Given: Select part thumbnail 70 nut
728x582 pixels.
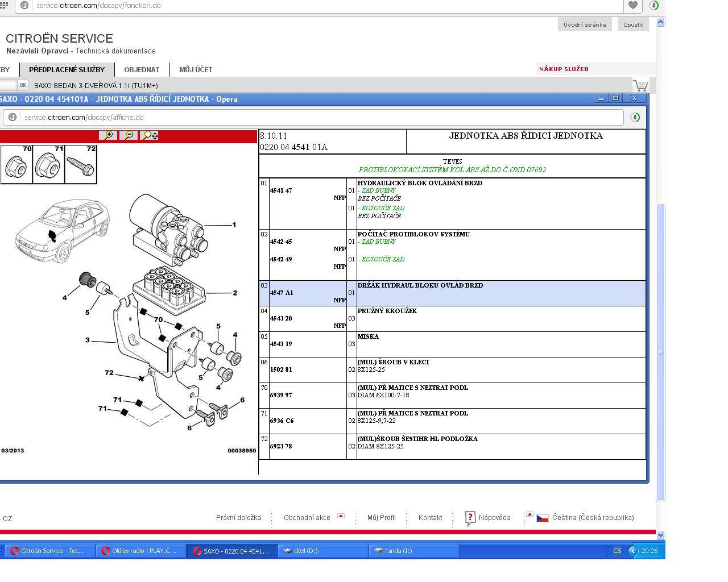Looking at the screenshot, I should tap(17, 164).
